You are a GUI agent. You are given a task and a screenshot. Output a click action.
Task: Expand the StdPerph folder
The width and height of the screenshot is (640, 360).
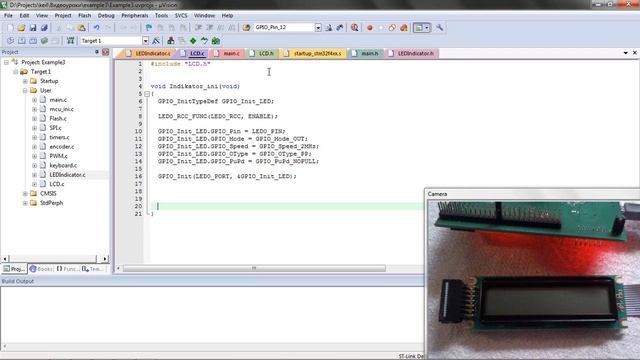[x=25, y=203]
